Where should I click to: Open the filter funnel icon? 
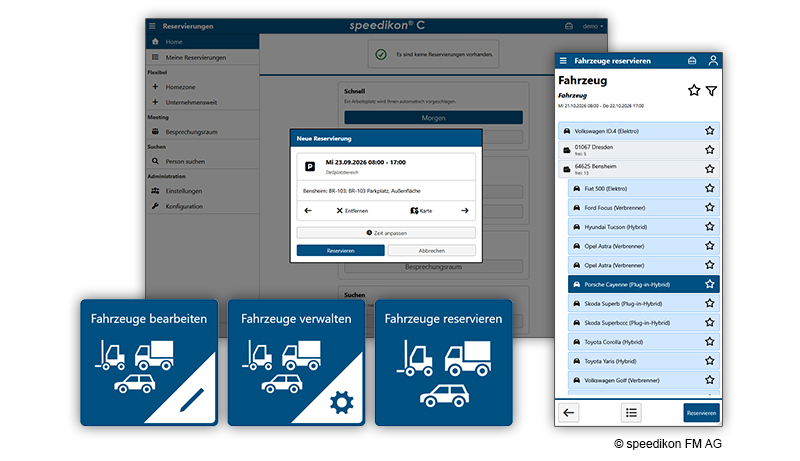pyautogui.click(x=711, y=91)
